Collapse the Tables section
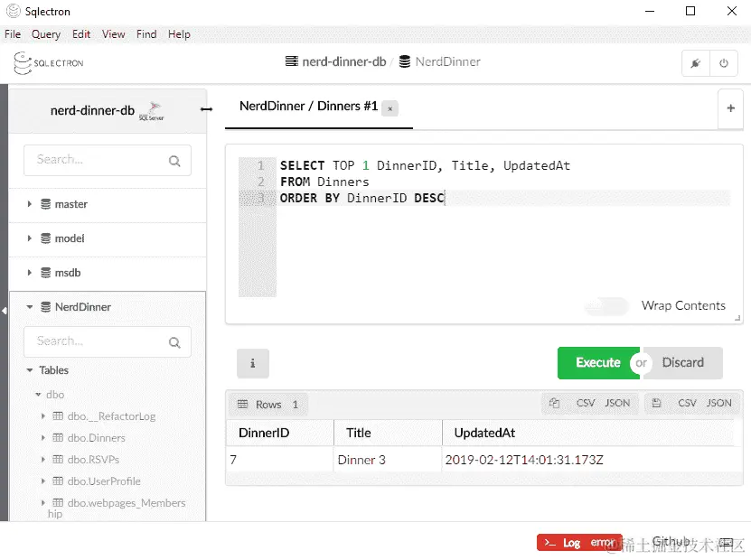This screenshot has width=751, height=560. (30, 370)
